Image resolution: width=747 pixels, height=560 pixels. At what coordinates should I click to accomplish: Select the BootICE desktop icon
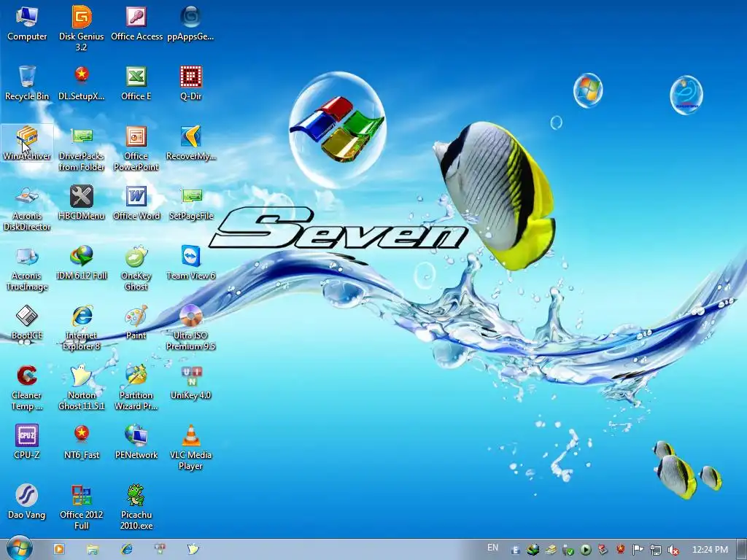27,322
